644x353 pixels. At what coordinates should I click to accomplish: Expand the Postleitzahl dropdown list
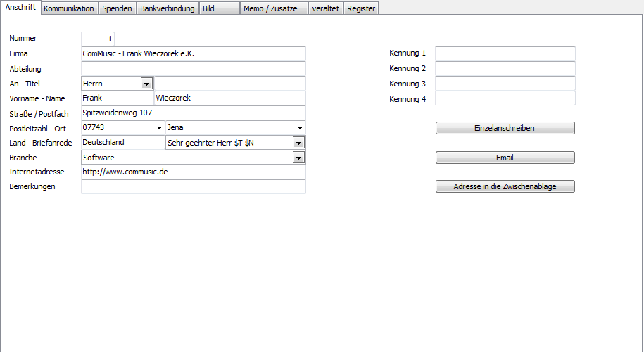click(x=158, y=128)
